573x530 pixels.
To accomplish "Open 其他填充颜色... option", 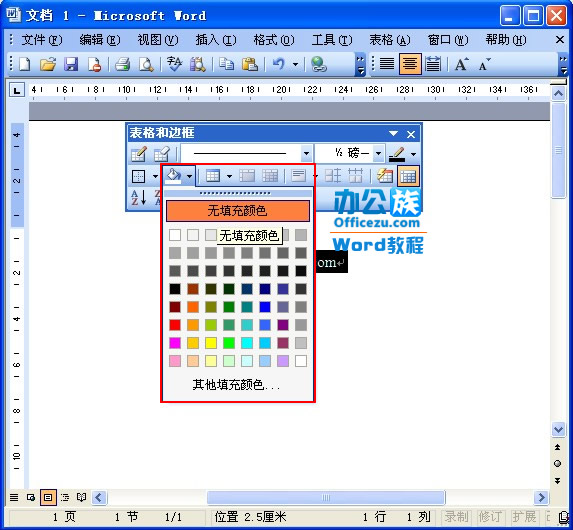I will (x=236, y=385).
